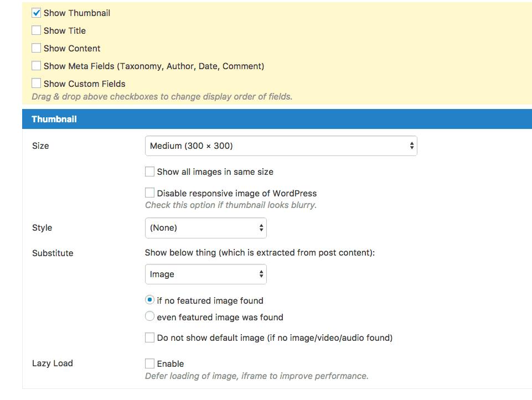Check Do not show default image
Screen dimensions: 532x400
149,337
